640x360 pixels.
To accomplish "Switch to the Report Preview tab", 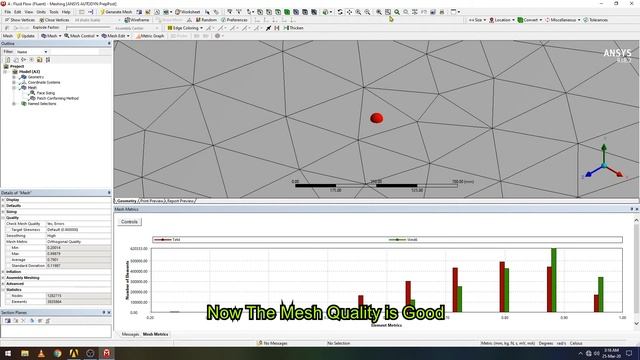I will (x=180, y=201).
